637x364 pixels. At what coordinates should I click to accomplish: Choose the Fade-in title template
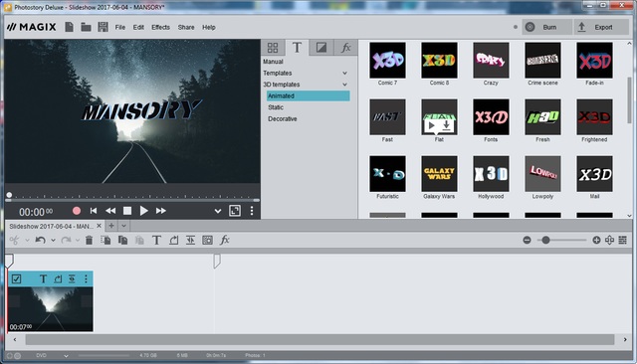click(594, 60)
